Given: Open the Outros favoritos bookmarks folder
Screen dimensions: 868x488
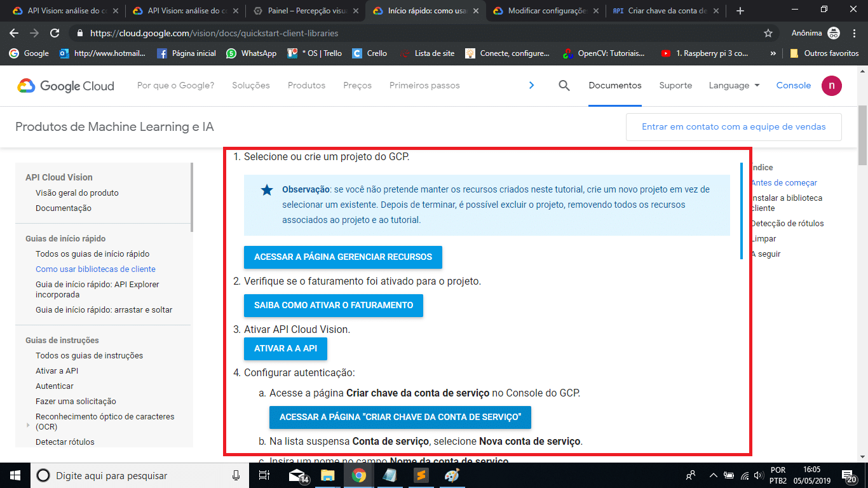Looking at the screenshot, I should (824, 53).
